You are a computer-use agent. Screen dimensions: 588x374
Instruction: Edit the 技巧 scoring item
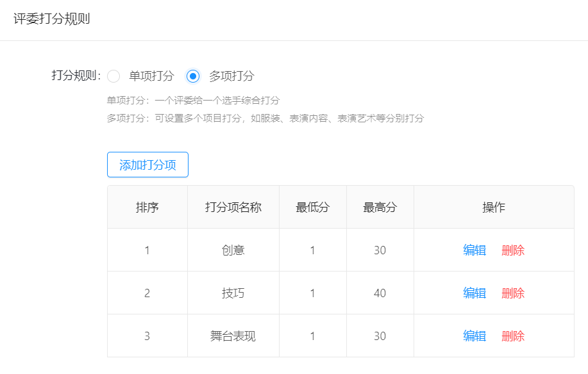(475, 293)
